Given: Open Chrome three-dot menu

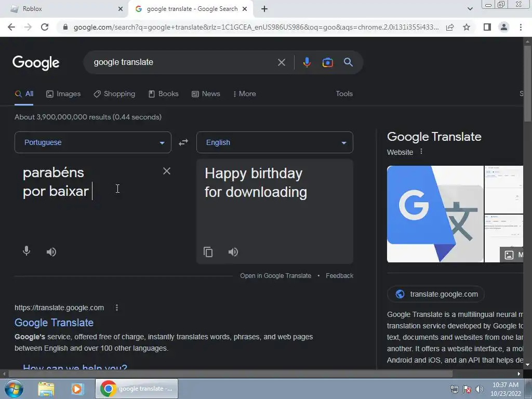Looking at the screenshot, I should [521, 27].
